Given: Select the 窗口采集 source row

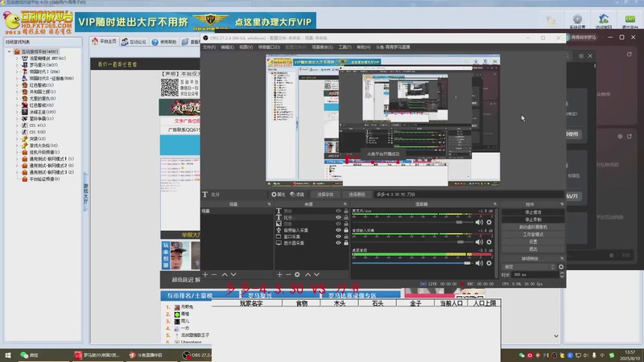Looking at the screenshot, I should tap(312, 237).
